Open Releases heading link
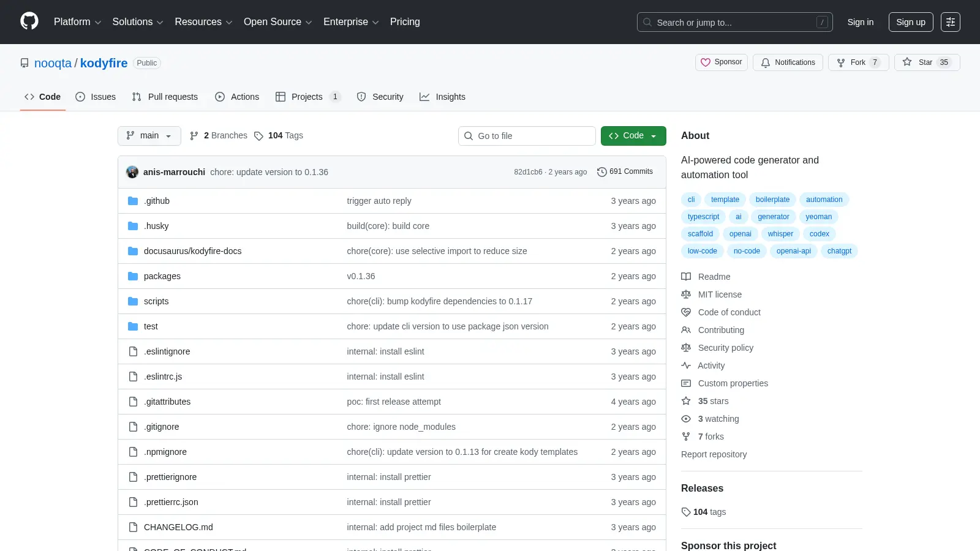Screen dimensions: 980x551 tap(702, 489)
